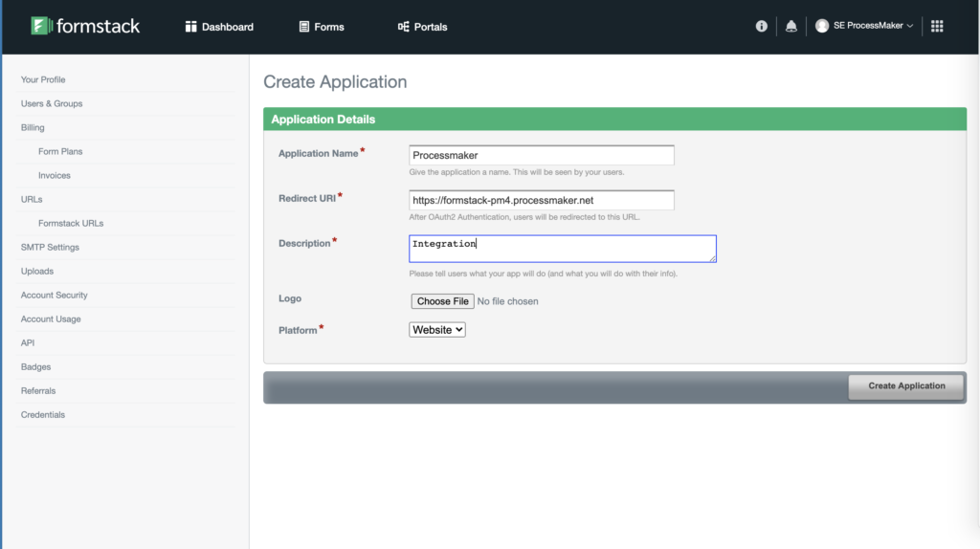Open Forms in top navigation
Screen dimensions: 980x549
[x=322, y=27]
